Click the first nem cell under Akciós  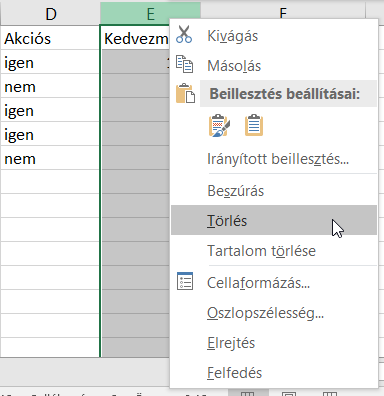[50, 86]
